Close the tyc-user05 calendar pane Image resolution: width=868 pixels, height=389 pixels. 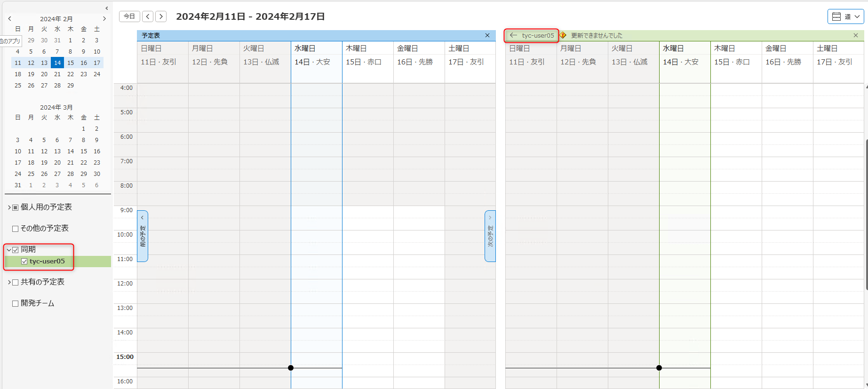pos(856,35)
